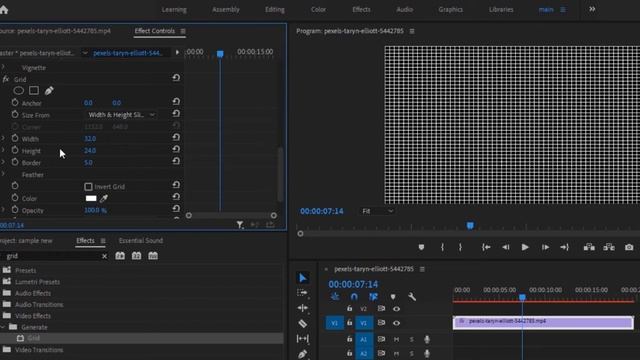Reset the Border parameter

pyautogui.click(x=176, y=161)
